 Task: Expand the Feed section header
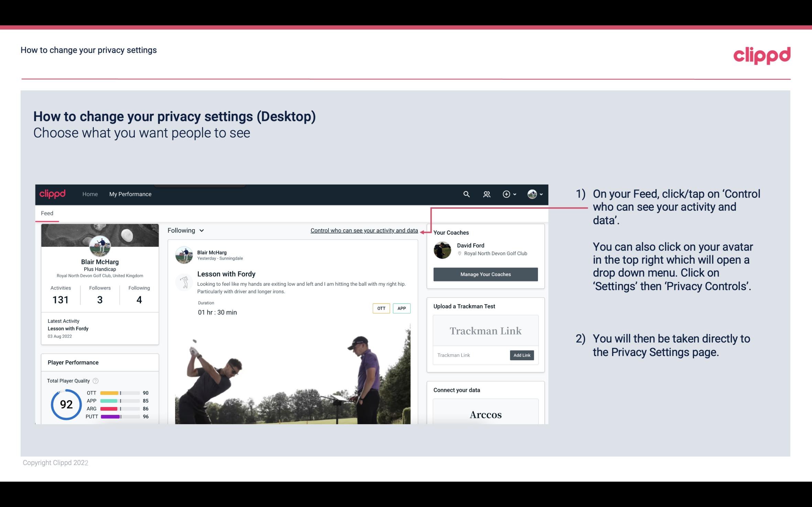[x=46, y=213]
